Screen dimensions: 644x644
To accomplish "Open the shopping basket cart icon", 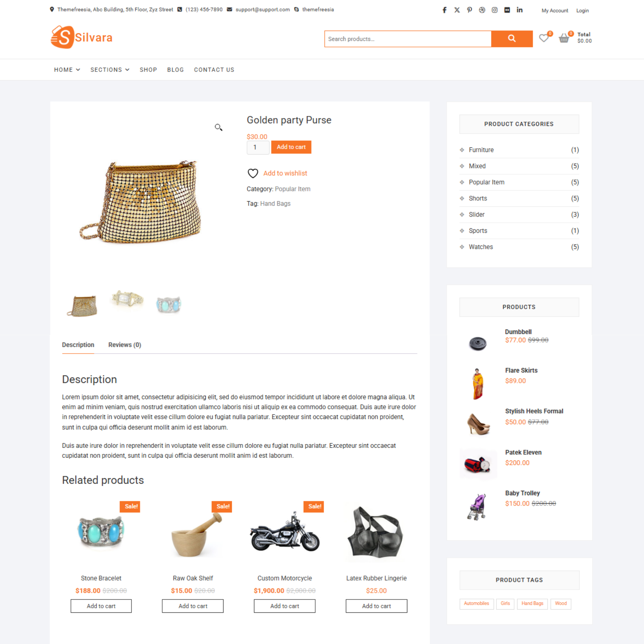I will click(x=564, y=38).
